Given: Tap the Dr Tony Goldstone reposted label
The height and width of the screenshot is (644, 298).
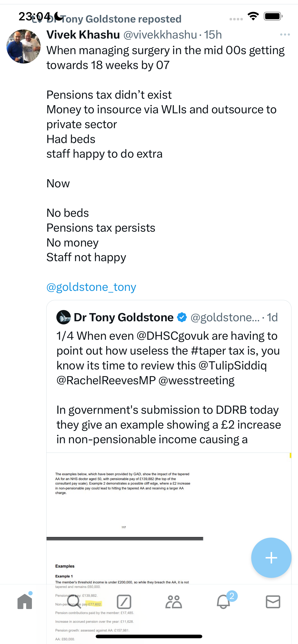Looking at the screenshot, I should coord(114,19).
